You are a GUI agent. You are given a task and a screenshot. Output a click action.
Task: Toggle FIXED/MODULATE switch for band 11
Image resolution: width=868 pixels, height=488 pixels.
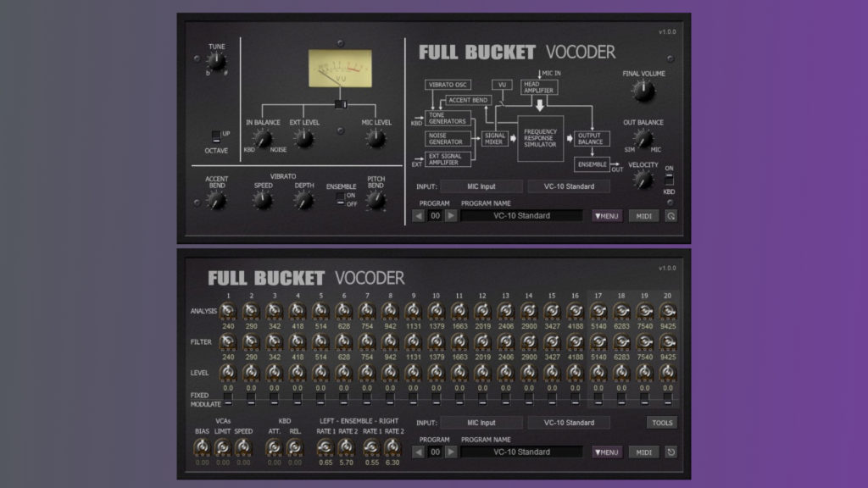click(x=459, y=400)
